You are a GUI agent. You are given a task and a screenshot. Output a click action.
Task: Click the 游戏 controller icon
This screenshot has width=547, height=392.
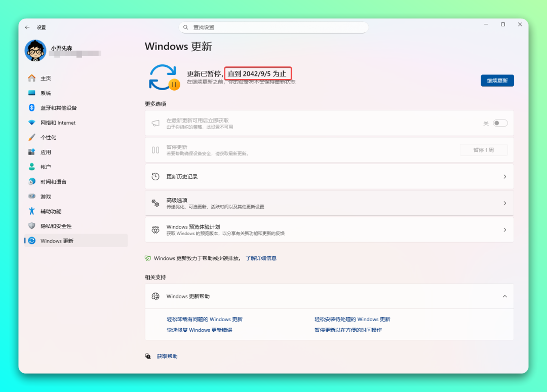click(32, 197)
